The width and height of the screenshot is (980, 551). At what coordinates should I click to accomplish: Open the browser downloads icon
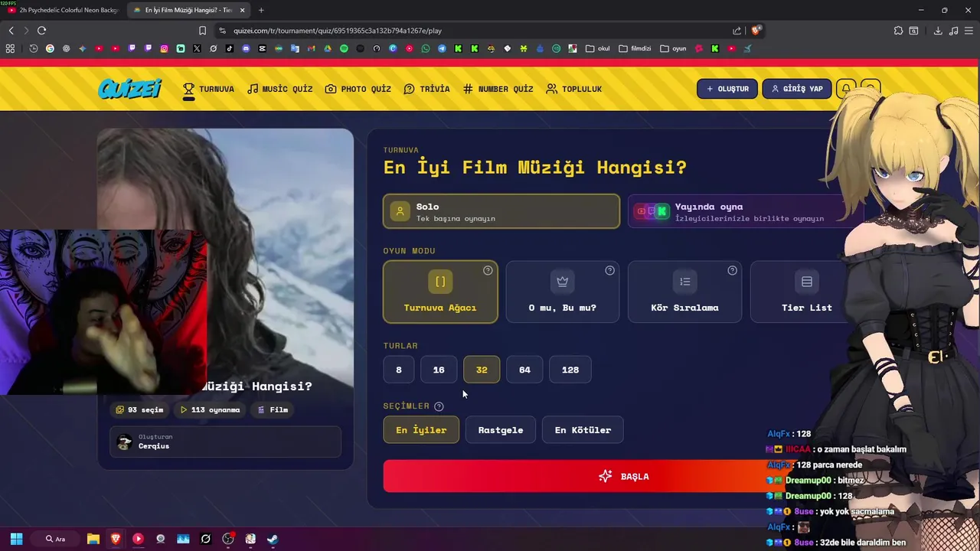coord(938,31)
